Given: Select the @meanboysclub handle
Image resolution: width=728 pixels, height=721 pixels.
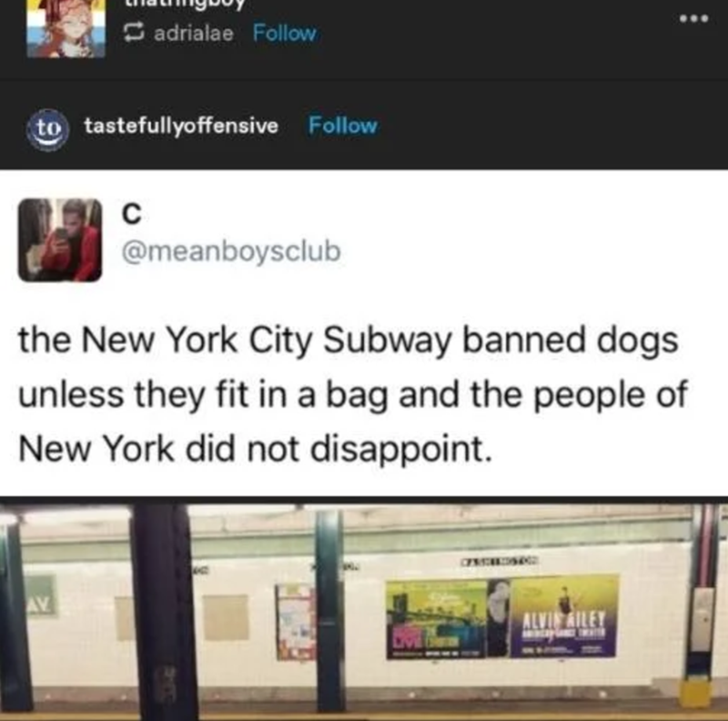Looking at the screenshot, I should coord(231,251).
